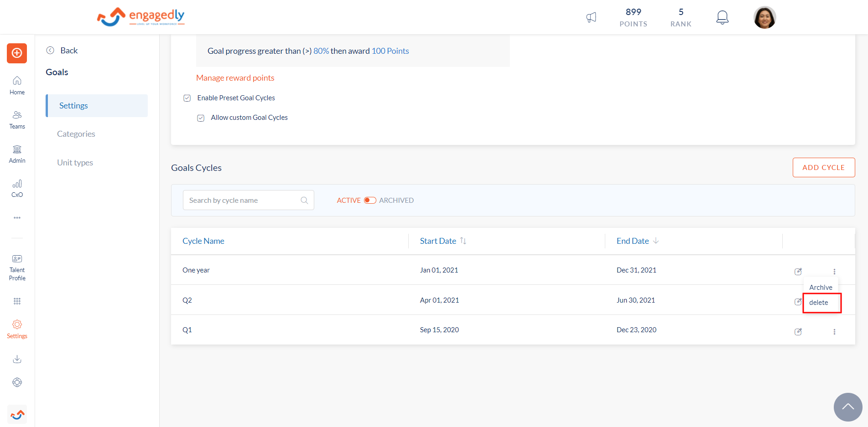Toggle Allow custom Goal Cycles checkbox

pos(201,118)
